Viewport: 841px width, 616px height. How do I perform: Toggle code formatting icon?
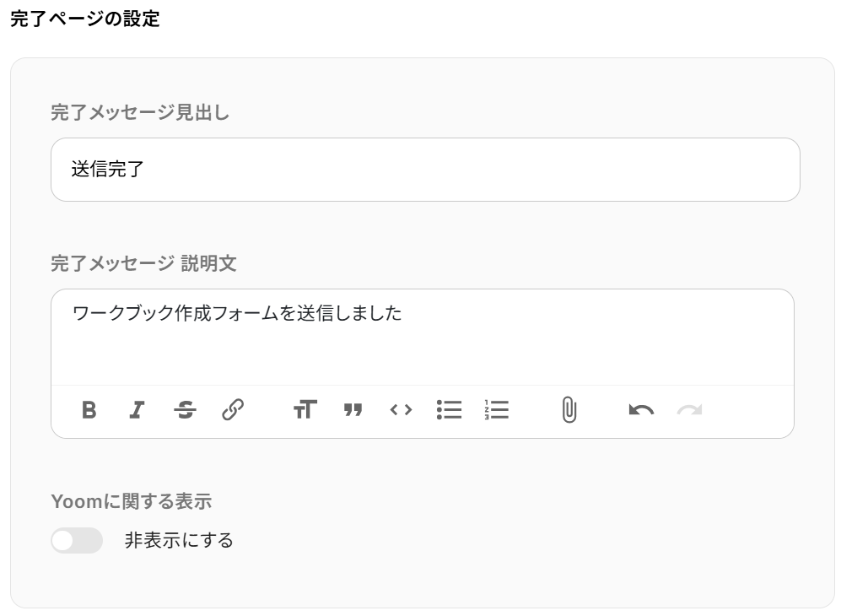pos(401,410)
